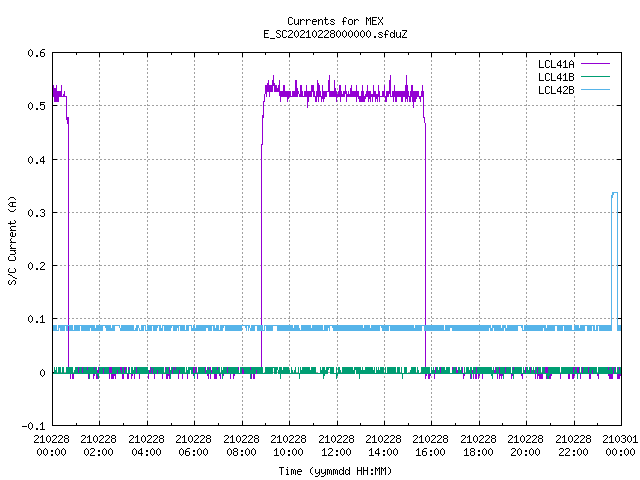Screen dimensions: 640x480
Task: Click the LCL41B legend label
Action: click(x=556, y=77)
